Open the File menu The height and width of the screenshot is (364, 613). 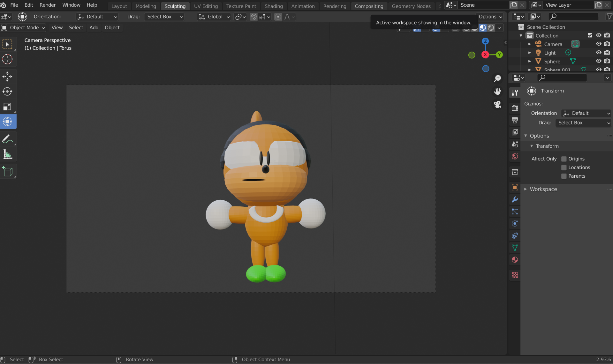click(x=14, y=5)
